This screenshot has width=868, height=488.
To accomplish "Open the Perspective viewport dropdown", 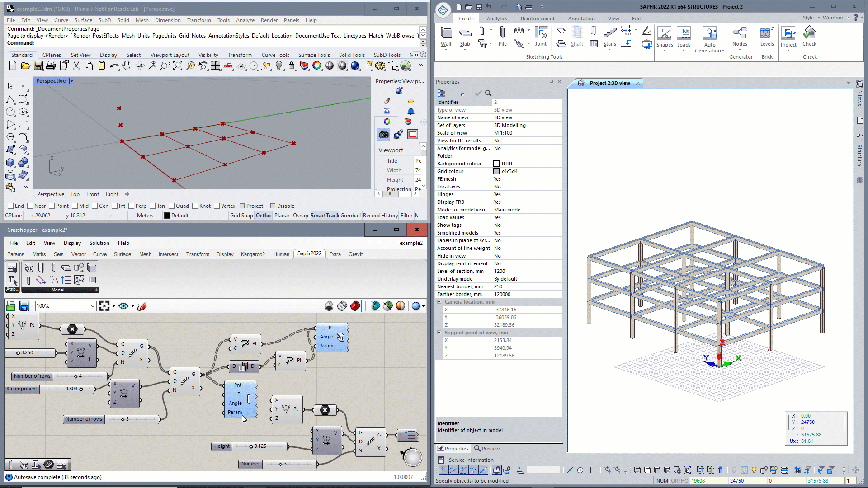I will [x=71, y=80].
